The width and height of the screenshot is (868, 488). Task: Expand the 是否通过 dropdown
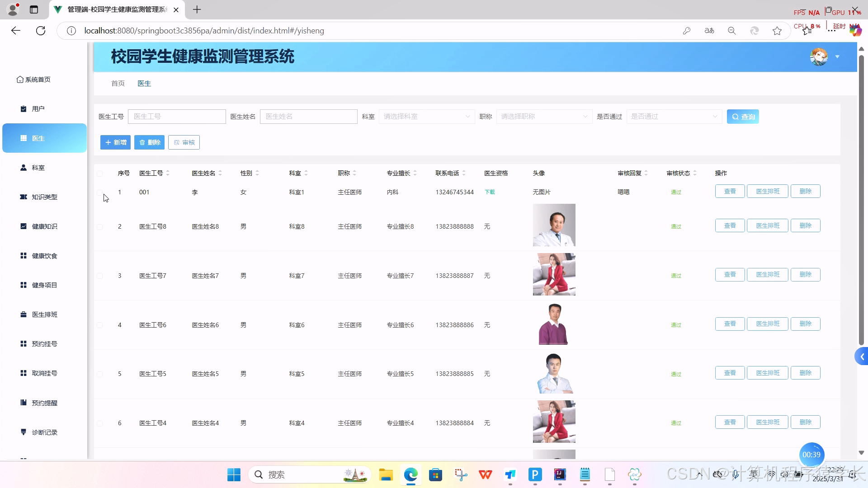[673, 116]
